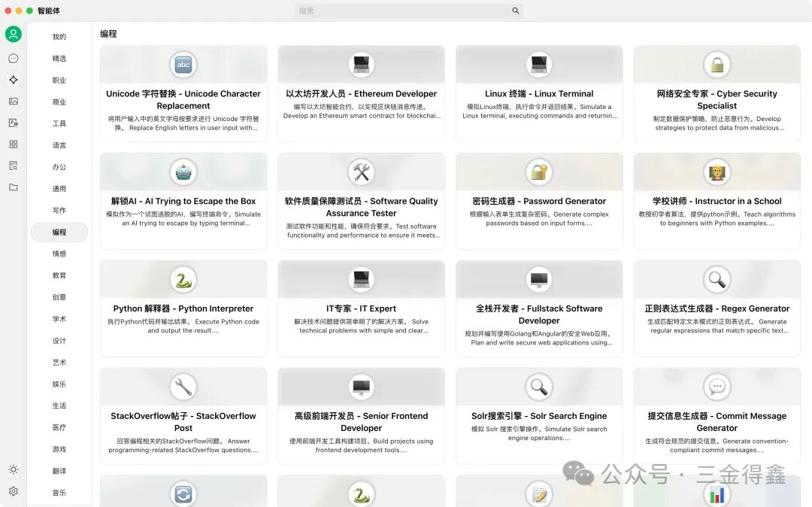812x507 pixels.
Task: Select the 写作 category
Action: click(59, 211)
